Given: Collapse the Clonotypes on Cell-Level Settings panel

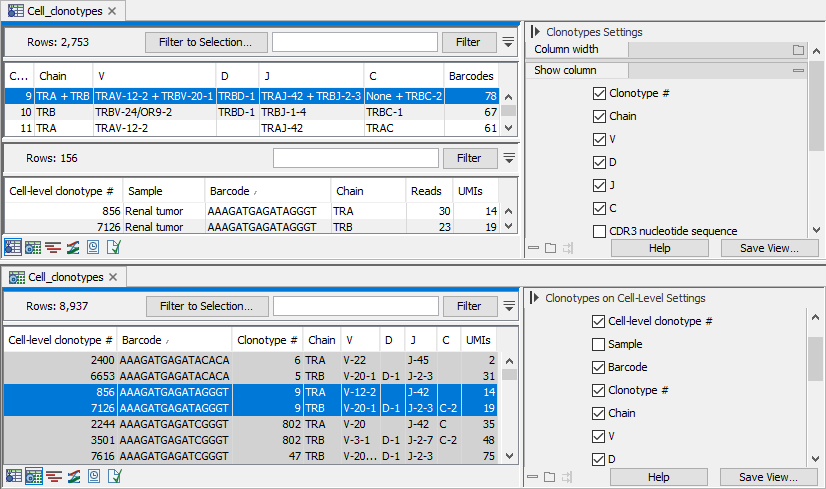Looking at the screenshot, I should [535, 298].
